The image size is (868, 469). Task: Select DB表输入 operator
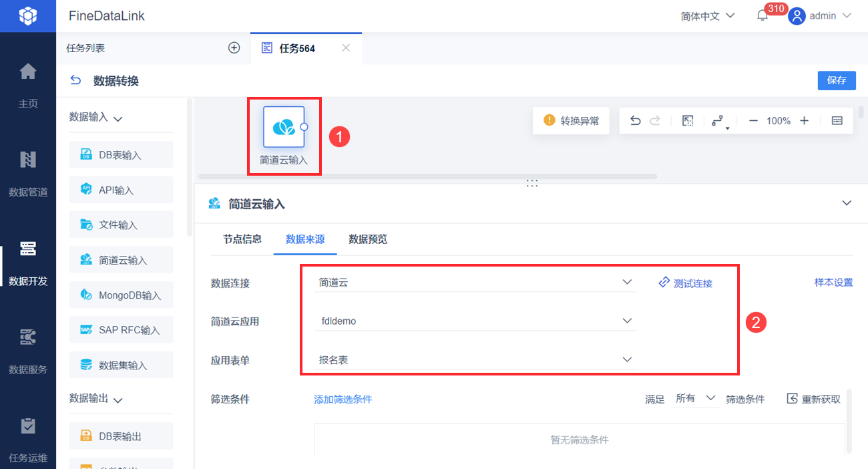click(122, 154)
